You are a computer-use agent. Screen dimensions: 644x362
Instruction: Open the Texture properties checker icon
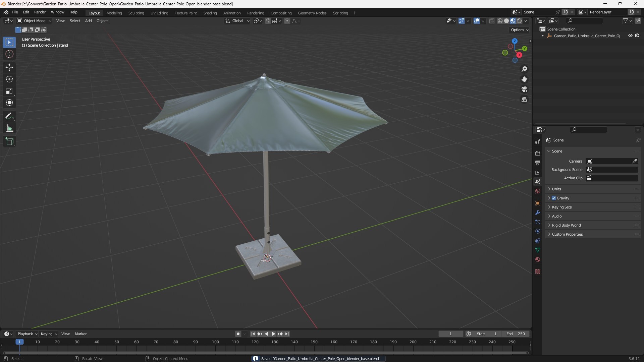[538, 271]
